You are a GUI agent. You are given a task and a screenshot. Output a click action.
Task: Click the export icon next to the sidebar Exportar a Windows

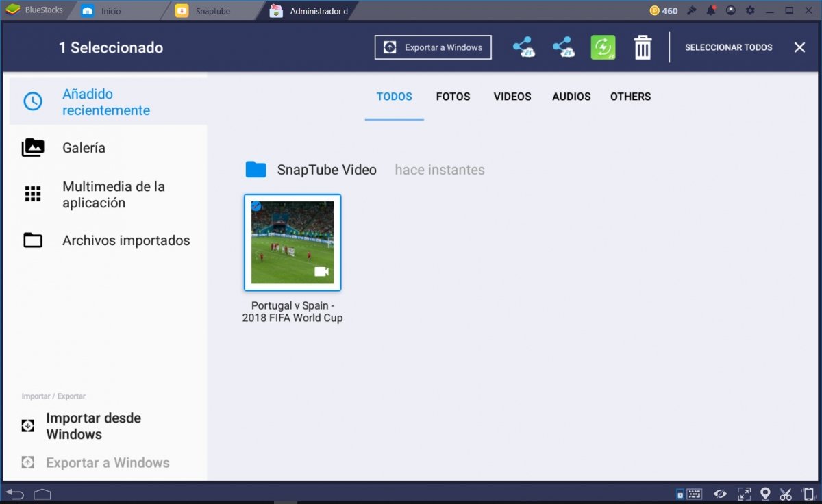(27, 462)
